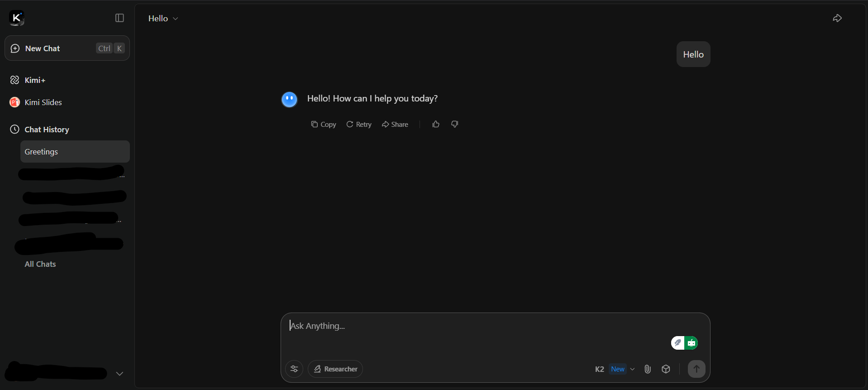This screenshot has height=390, width=868.
Task: Open Kimi Slides
Action: 43,102
